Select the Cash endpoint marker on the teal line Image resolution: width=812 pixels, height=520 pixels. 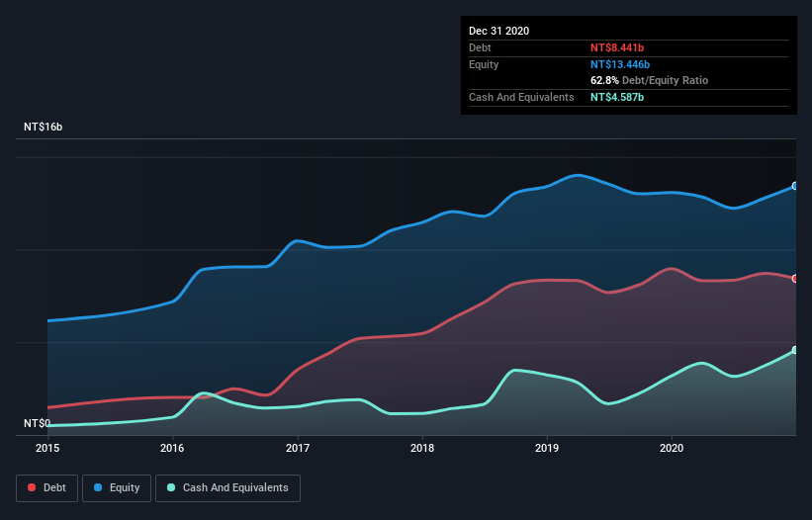795,350
